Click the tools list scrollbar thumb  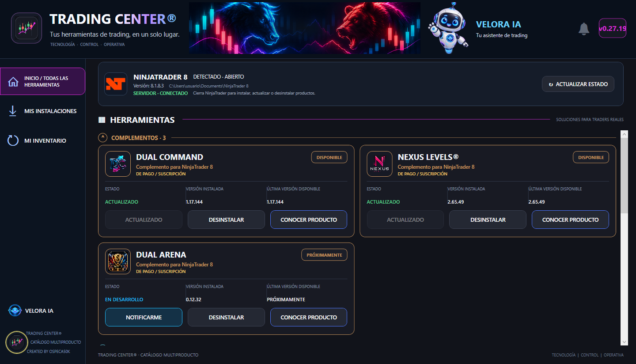[x=624, y=175]
